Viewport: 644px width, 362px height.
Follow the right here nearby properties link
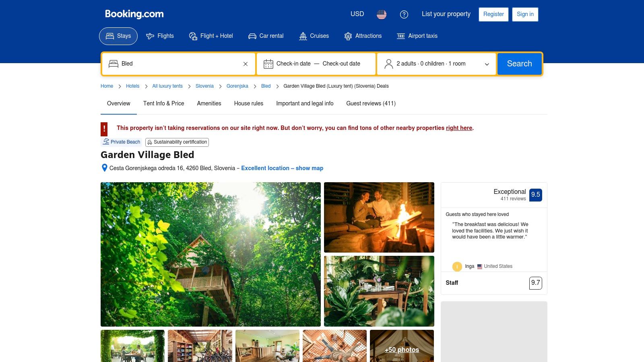point(459,128)
